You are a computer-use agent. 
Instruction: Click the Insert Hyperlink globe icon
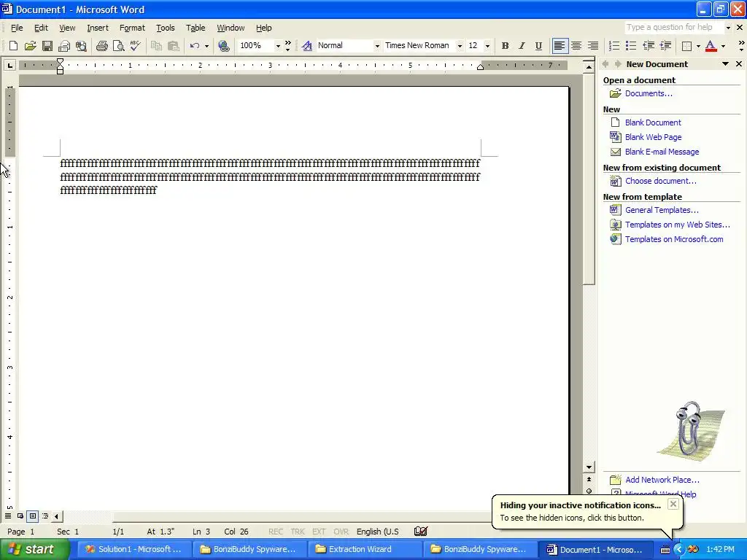(223, 46)
